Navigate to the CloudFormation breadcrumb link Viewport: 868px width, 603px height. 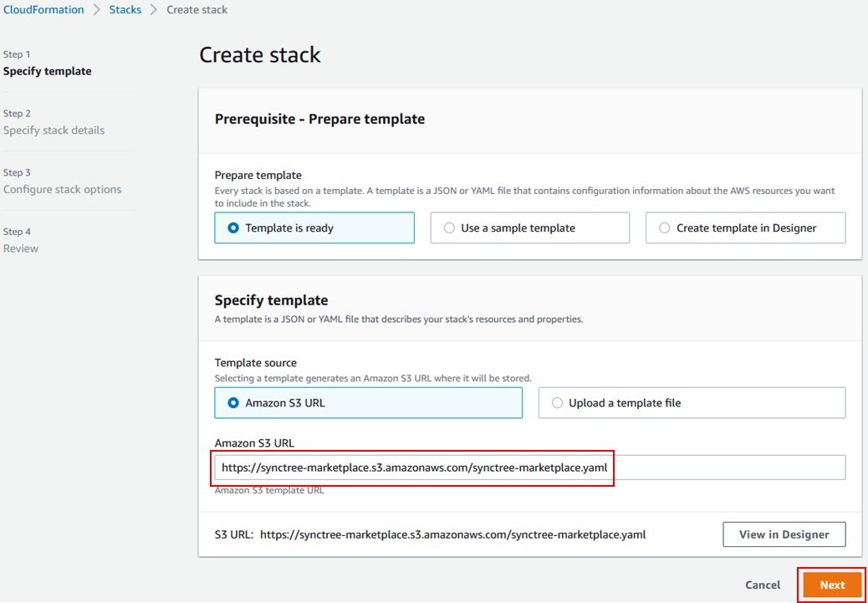[43, 9]
